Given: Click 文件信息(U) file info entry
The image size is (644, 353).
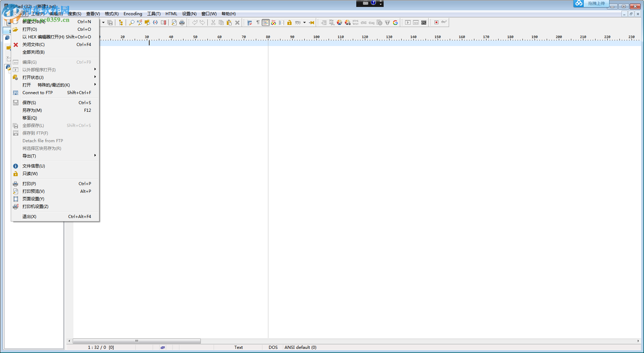Looking at the screenshot, I should [x=55, y=166].
